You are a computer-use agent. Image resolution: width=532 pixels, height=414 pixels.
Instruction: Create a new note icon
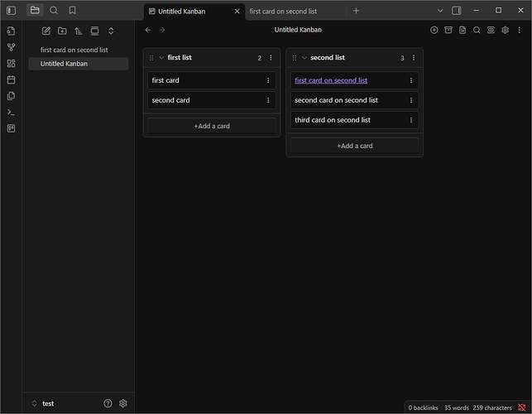tap(46, 31)
